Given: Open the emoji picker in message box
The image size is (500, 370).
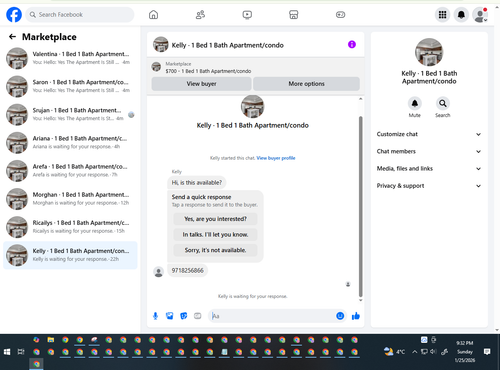Looking at the screenshot, I should coord(340,316).
